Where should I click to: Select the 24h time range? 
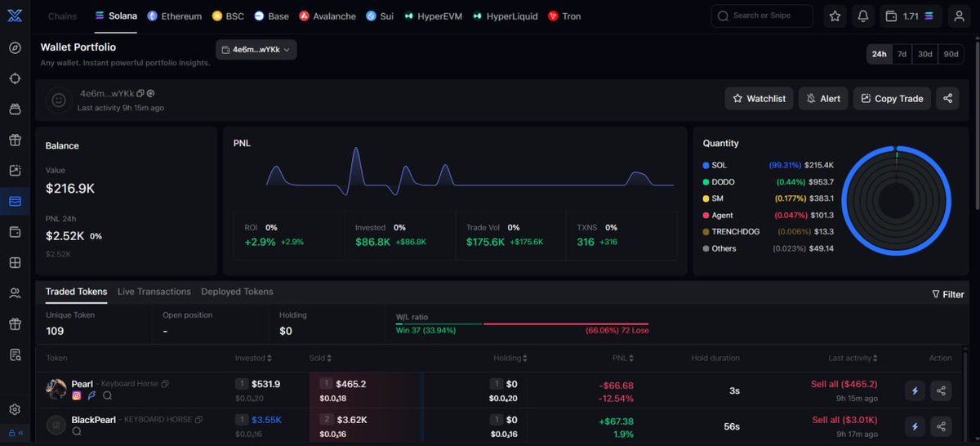879,54
